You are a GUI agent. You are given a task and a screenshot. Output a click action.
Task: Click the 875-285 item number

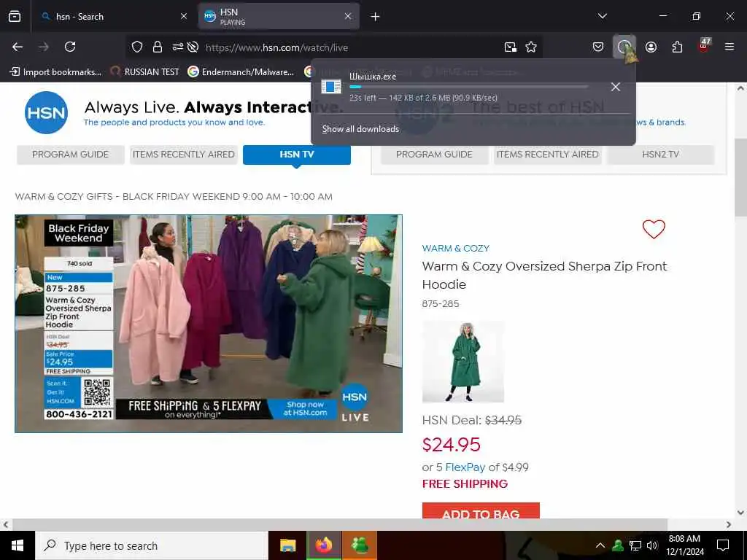pyautogui.click(x=440, y=304)
